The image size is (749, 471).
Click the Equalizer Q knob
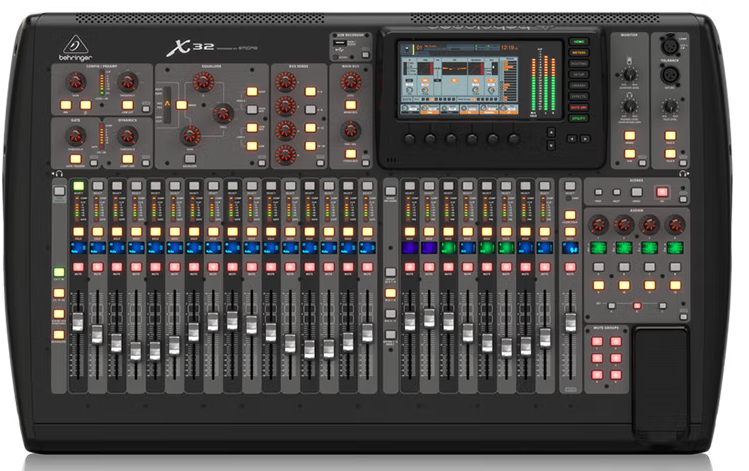pyautogui.click(x=203, y=82)
